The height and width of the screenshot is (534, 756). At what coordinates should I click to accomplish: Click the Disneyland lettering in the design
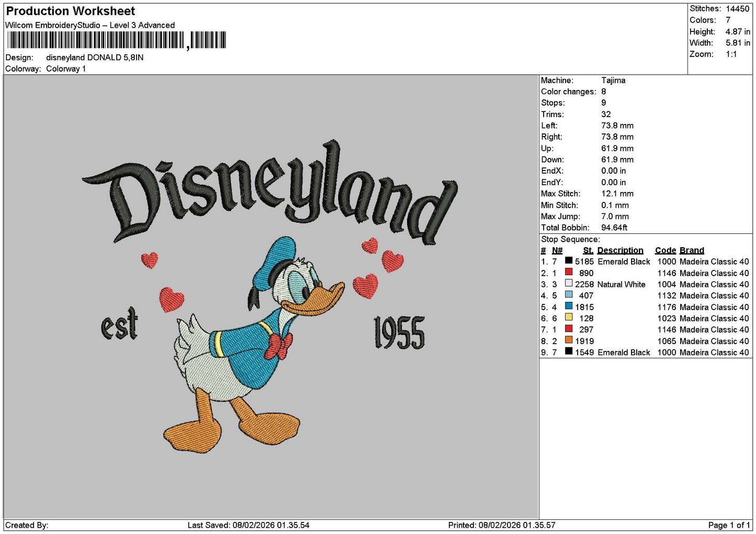(270, 191)
